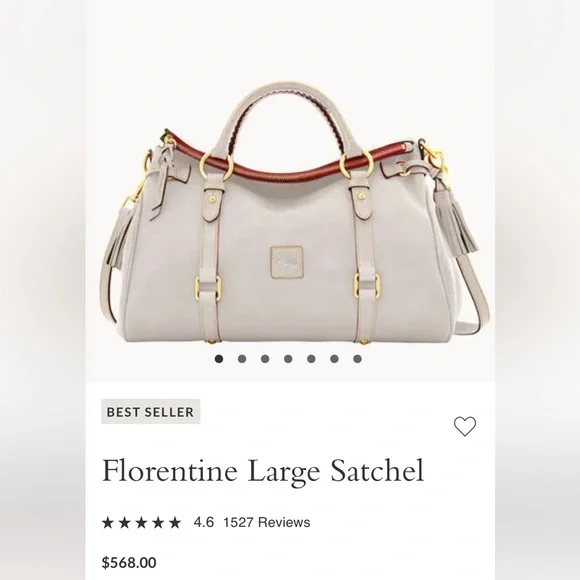The image size is (580, 580).
Task: Click the first rating star
Action: [x=108, y=522]
